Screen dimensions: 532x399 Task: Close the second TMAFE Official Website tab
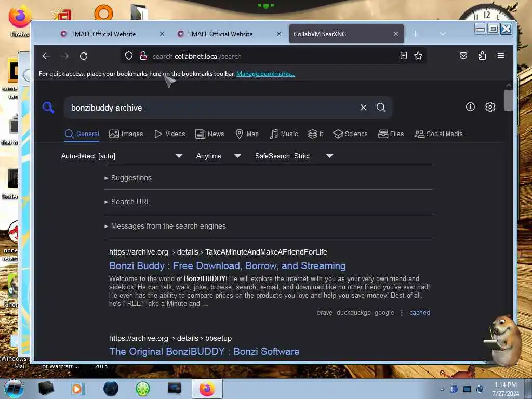pyautogui.click(x=278, y=34)
